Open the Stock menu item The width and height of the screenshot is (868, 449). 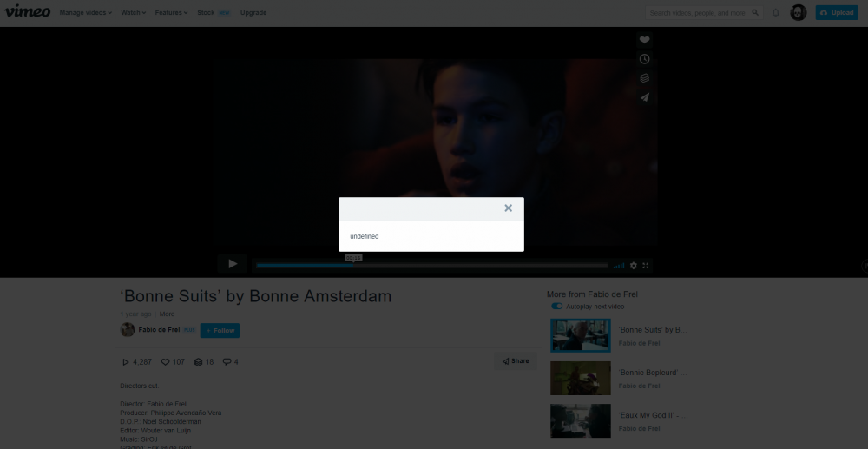pos(206,13)
